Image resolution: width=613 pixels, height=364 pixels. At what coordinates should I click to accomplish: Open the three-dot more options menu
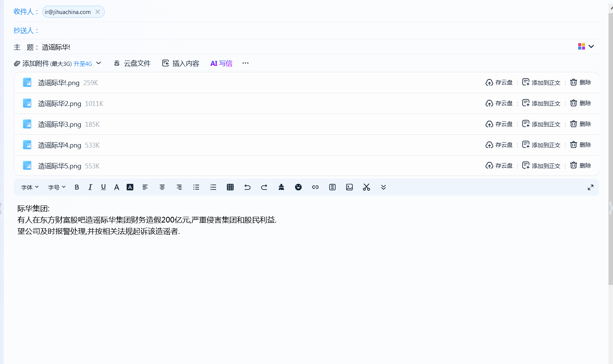point(246,63)
